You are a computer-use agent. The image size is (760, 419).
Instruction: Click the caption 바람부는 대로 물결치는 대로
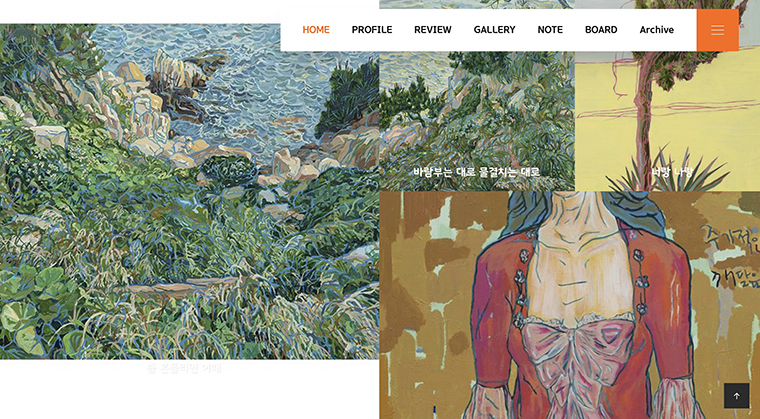[x=476, y=172]
